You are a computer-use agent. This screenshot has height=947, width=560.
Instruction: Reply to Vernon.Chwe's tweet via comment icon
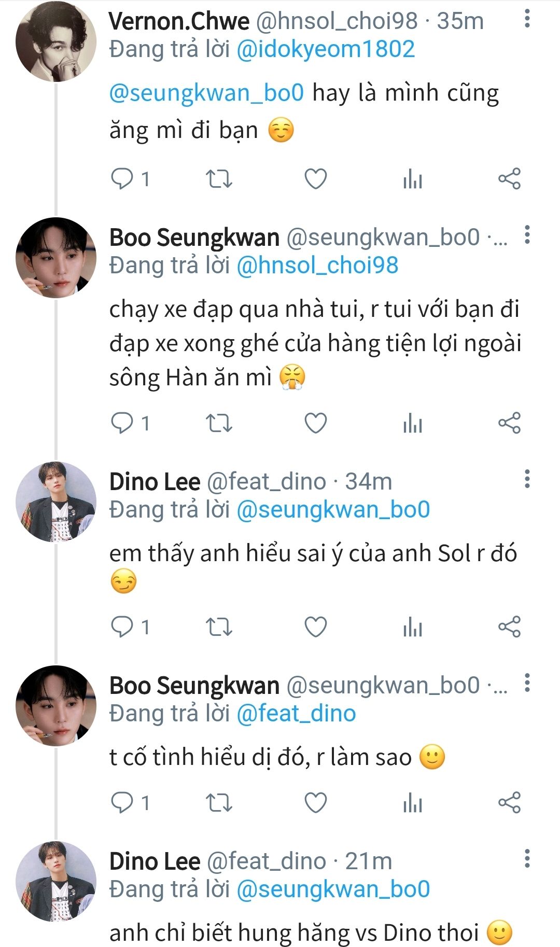(x=122, y=179)
